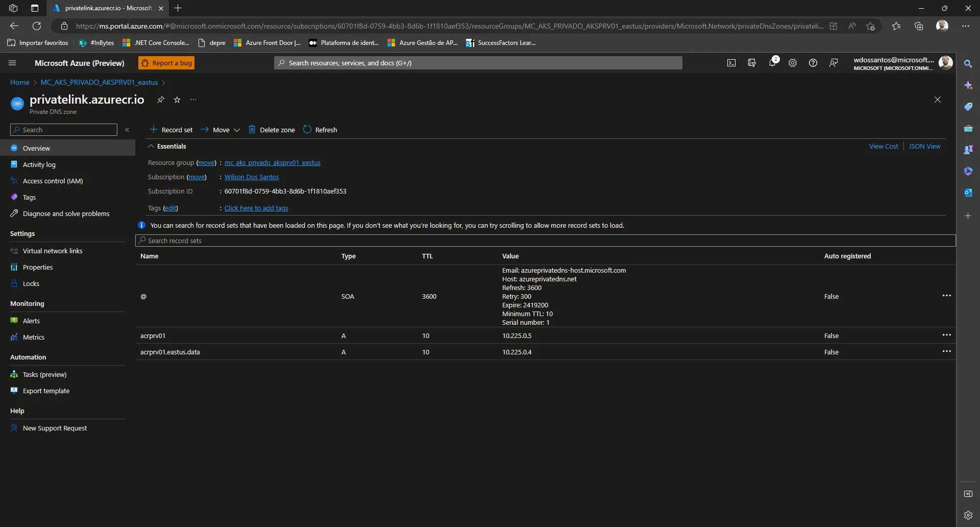Go to Home breadcrumb
This screenshot has height=527, width=980.
point(20,82)
